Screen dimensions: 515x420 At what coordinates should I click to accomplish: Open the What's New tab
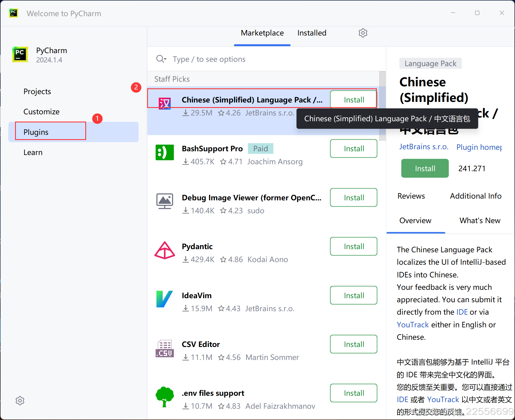point(480,221)
